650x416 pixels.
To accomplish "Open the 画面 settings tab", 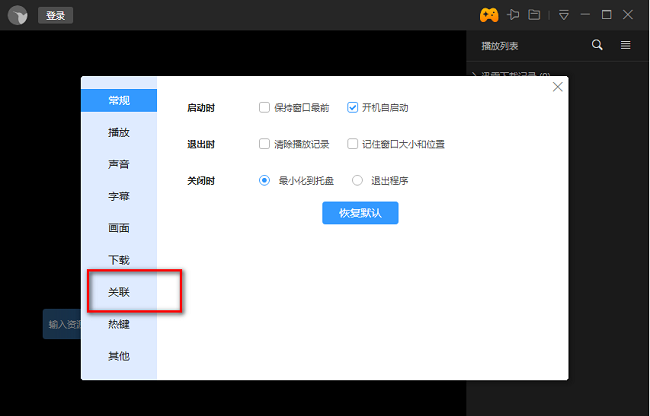I will (x=119, y=228).
